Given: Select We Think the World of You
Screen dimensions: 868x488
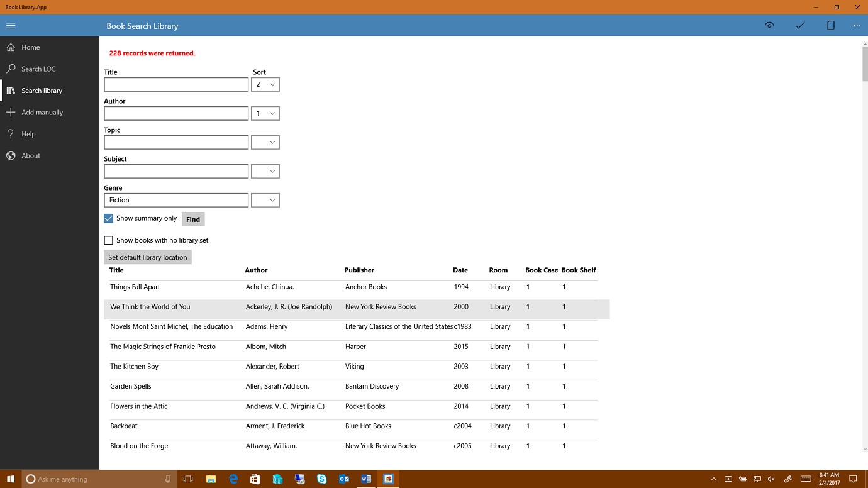Looking at the screenshot, I should point(150,307).
